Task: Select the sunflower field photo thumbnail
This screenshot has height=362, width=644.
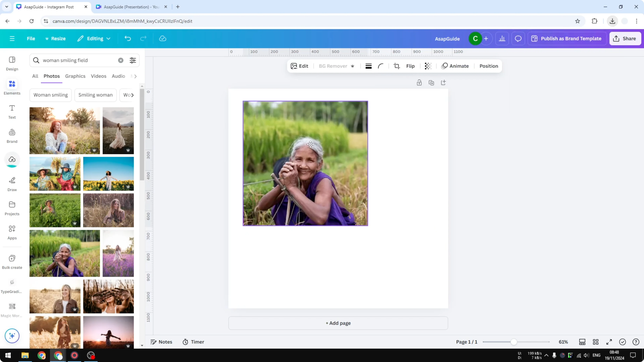Action: coord(108,174)
